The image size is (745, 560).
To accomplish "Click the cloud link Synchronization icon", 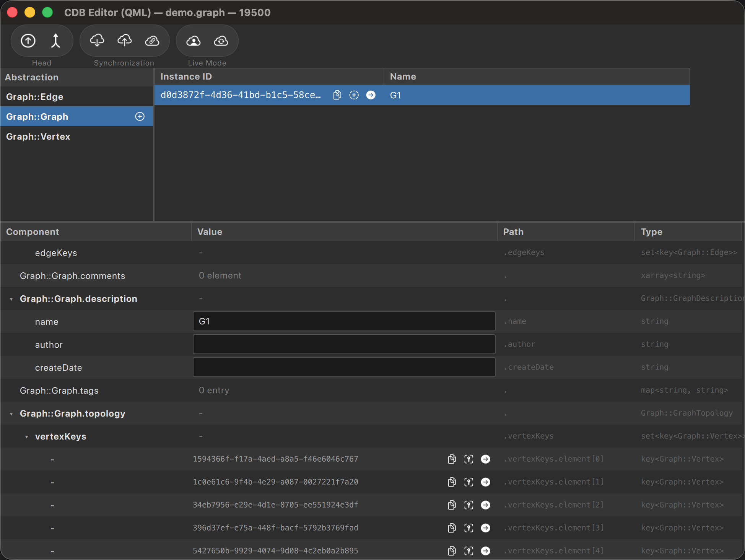I will (x=152, y=41).
